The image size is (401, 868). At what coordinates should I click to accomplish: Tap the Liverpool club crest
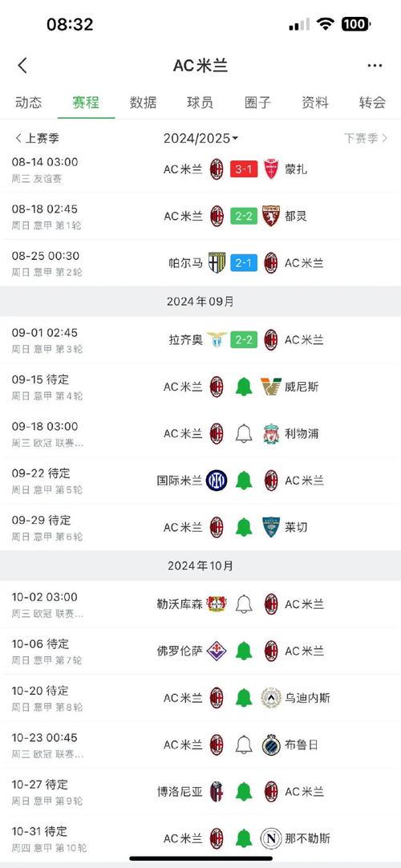[271, 433]
